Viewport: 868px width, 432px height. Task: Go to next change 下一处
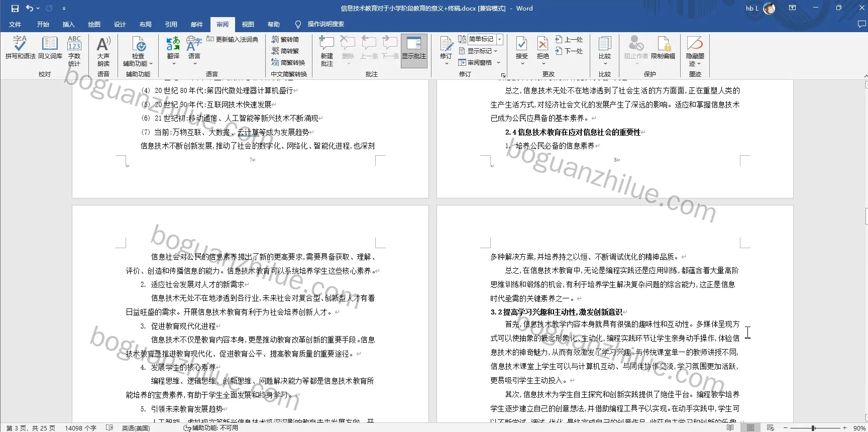[x=569, y=51]
